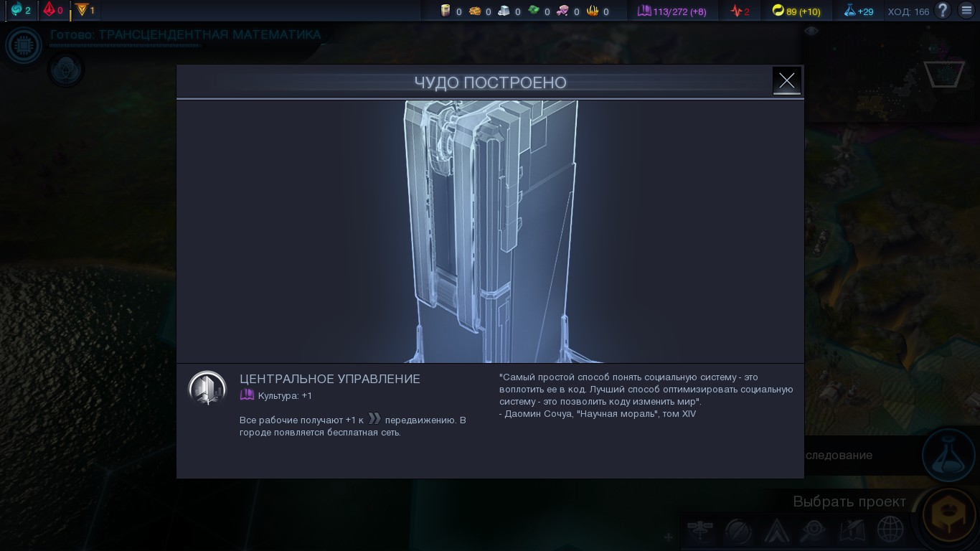Click the orange geothermal resource icon

point(474,11)
